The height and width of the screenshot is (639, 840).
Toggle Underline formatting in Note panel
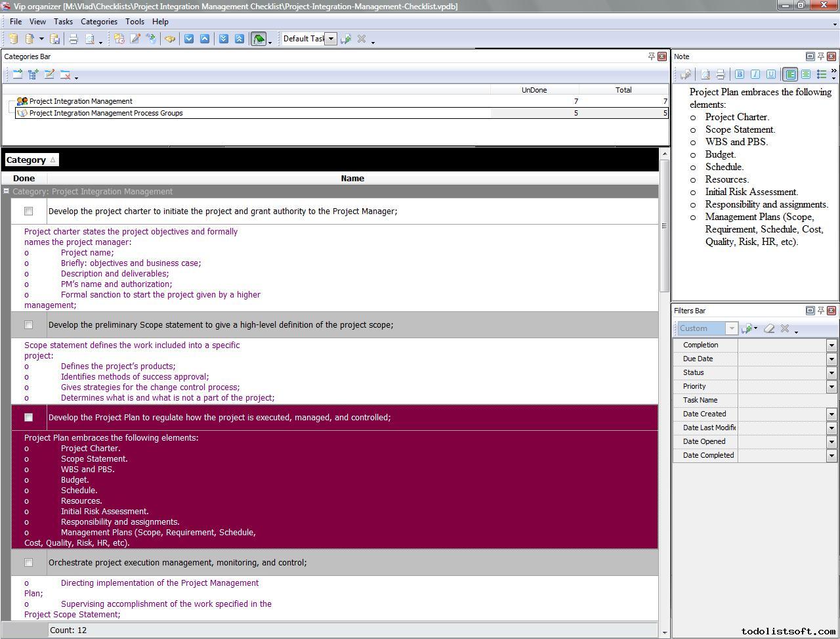click(x=771, y=74)
